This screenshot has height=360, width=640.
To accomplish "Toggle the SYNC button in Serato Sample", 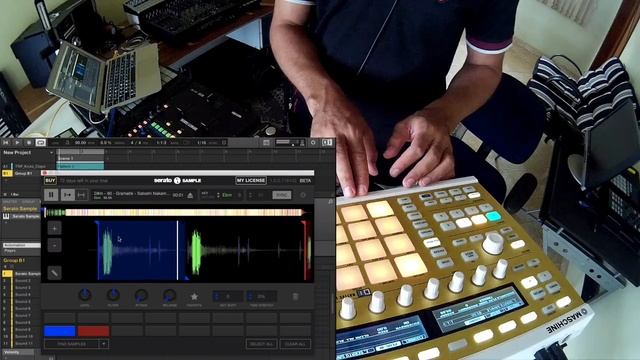I will pyautogui.click(x=282, y=195).
